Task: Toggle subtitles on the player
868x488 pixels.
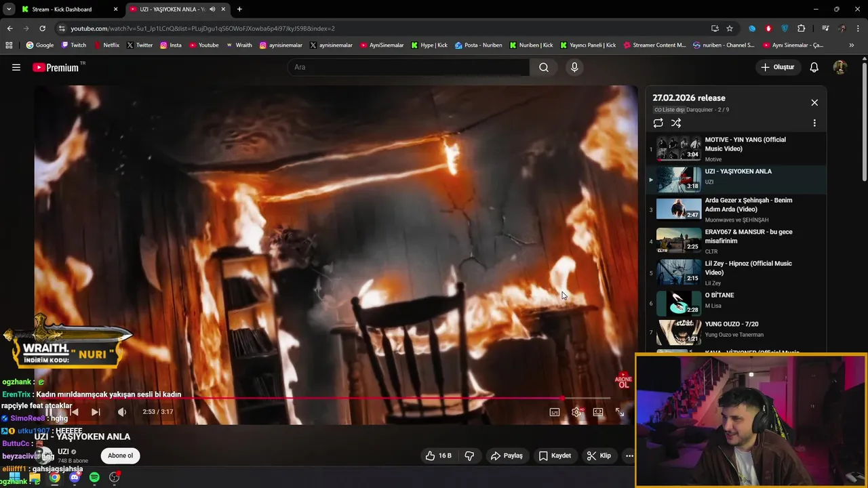Action: pos(555,412)
